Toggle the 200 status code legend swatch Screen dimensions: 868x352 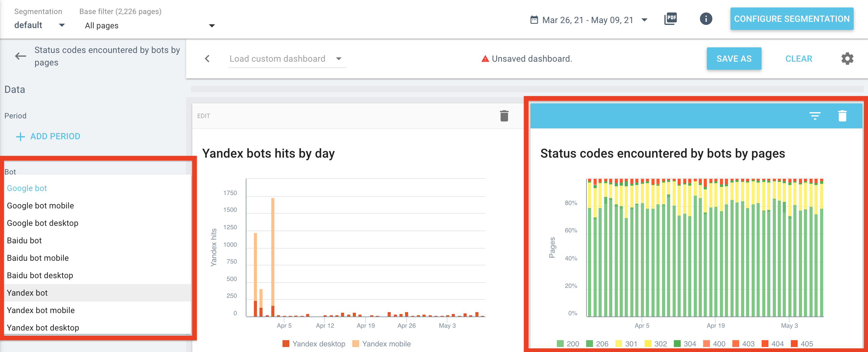(x=560, y=344)
